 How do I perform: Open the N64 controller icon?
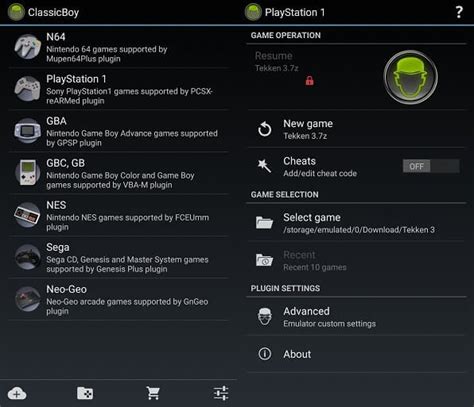point(28,47)
